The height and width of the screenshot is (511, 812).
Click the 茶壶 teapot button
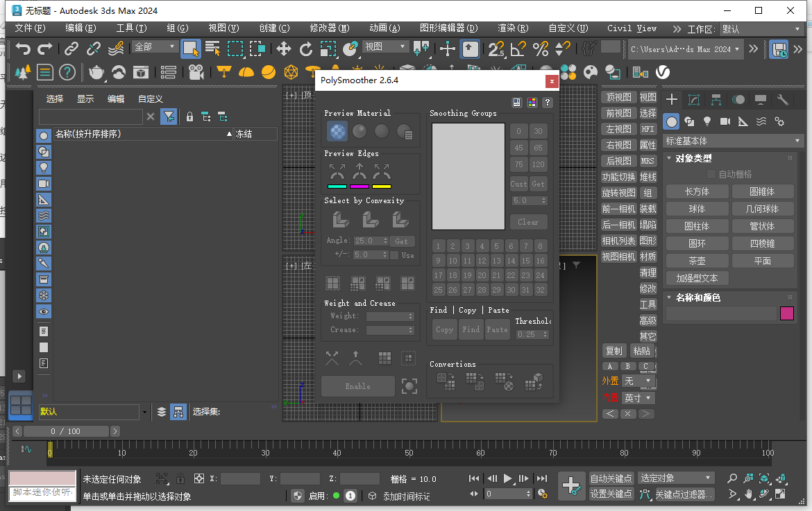pyautogui.click(x=697, y=261)
